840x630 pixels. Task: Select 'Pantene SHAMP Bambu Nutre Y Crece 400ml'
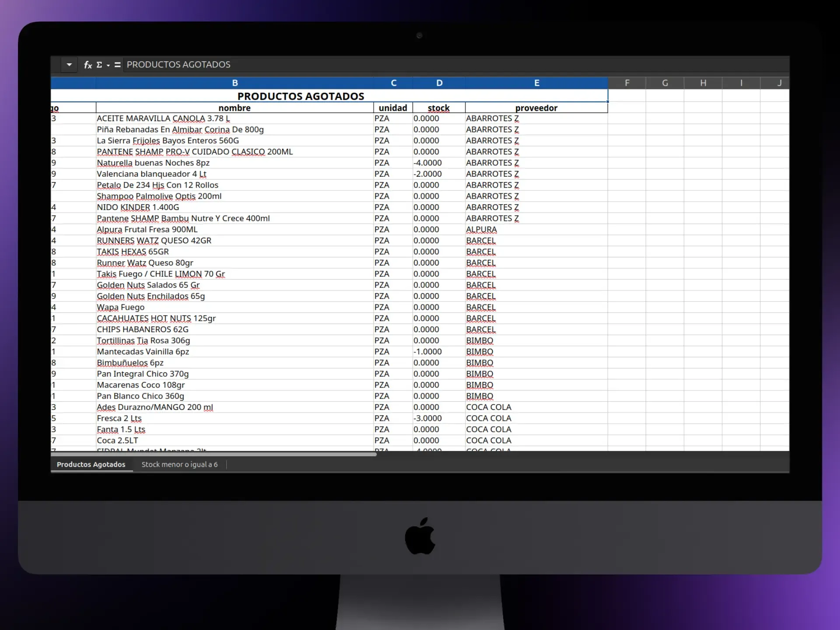pyautogui.click(x=234, y=218)
